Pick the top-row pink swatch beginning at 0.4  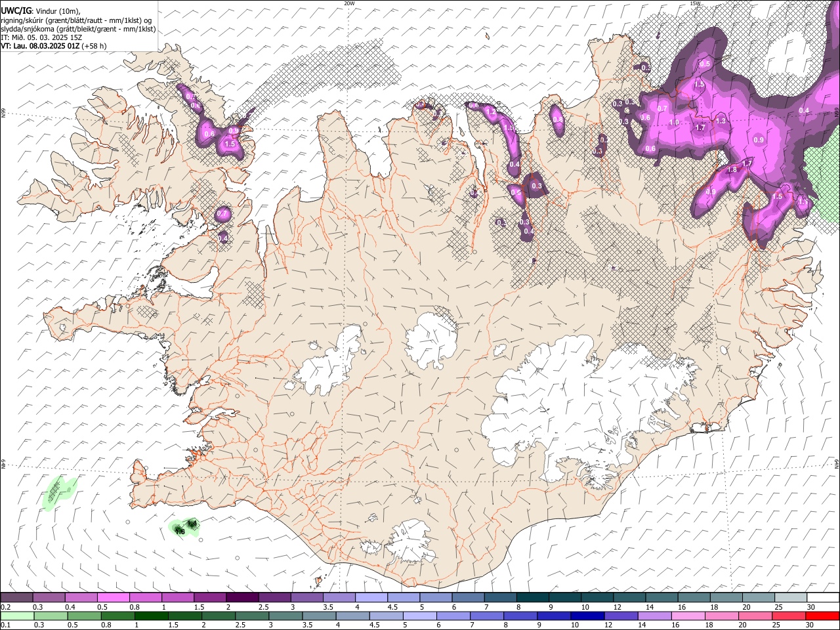[x=81, y=598]
